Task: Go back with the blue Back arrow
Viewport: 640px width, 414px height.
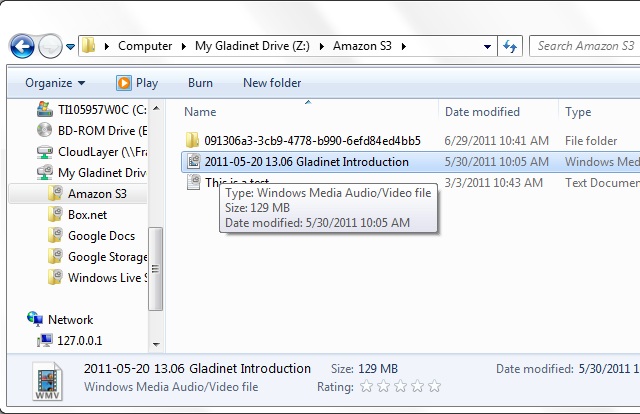Action: coord(22,46)
